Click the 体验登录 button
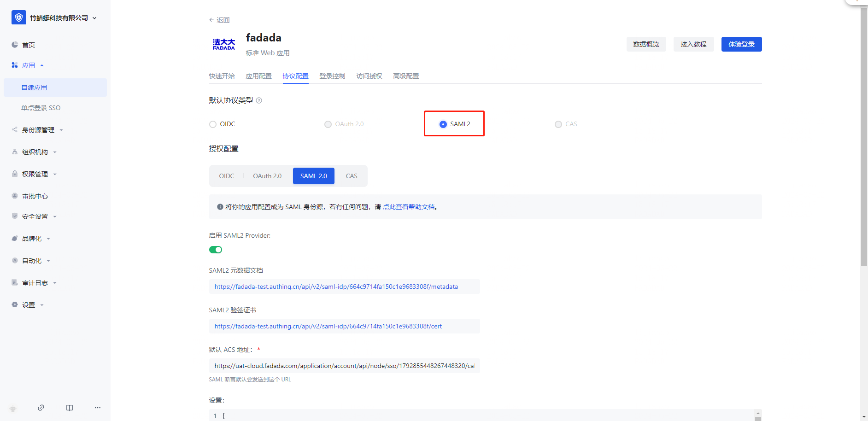This screenshot has width=868, height=421. click(742, 44)
